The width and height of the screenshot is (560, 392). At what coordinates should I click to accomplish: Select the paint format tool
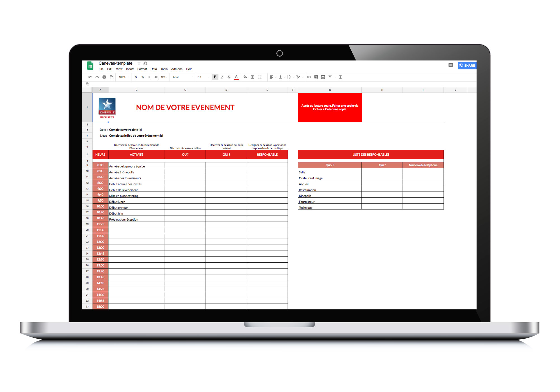point(111,77)
